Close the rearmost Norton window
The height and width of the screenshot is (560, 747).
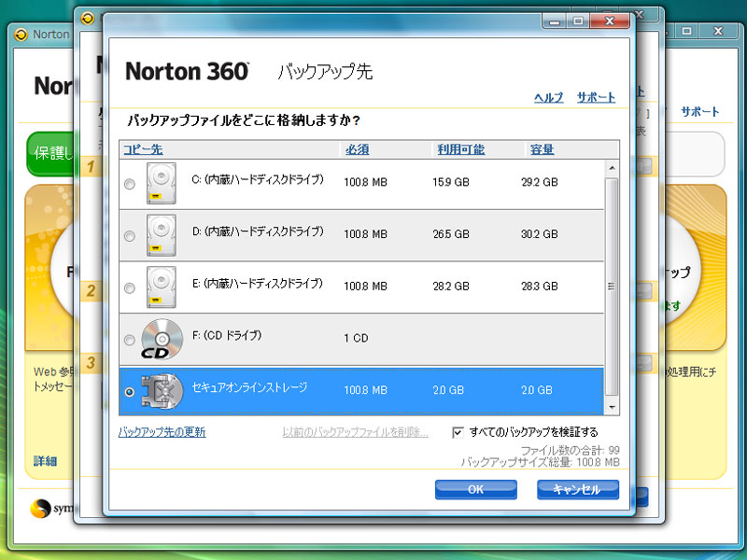(718, 32)
